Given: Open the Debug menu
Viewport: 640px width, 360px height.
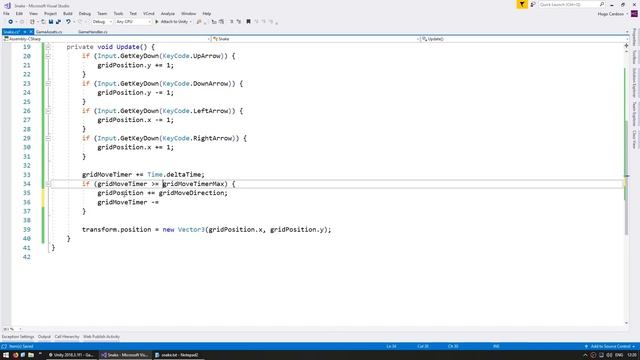Looking at the screenshot, I should click(x=84, y=14).
